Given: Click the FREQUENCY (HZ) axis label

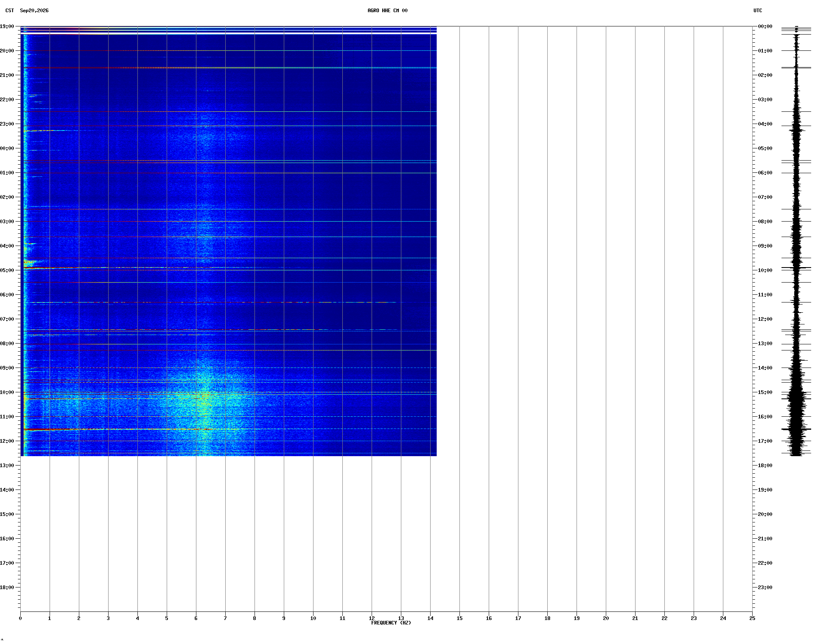Looking at the screenshot, I should click(391, 623).
